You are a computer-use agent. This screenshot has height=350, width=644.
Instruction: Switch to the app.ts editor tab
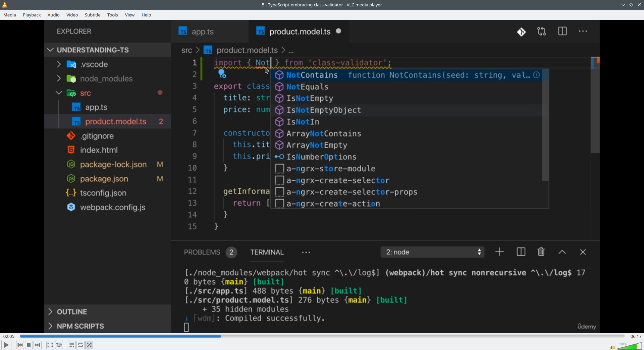point(210,32)
